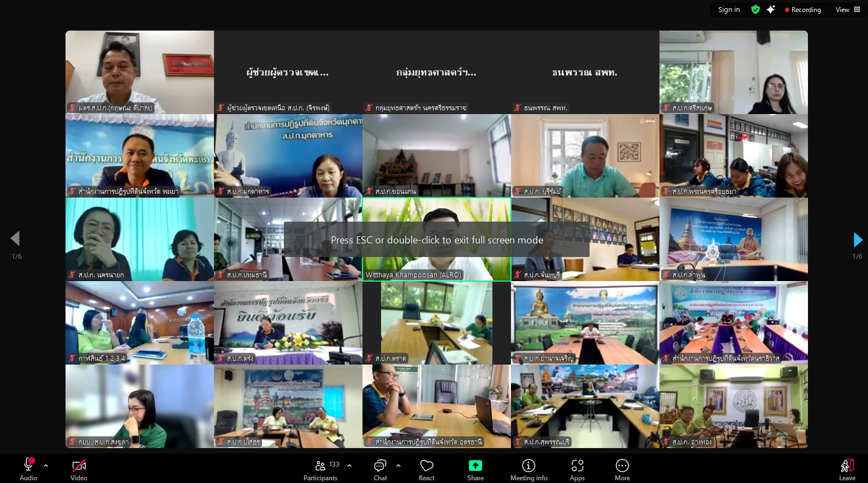
Task: Click the muted mic icon on ธนพรรณ สพท.
Action: pyautogui.click(x=518, y=108)
